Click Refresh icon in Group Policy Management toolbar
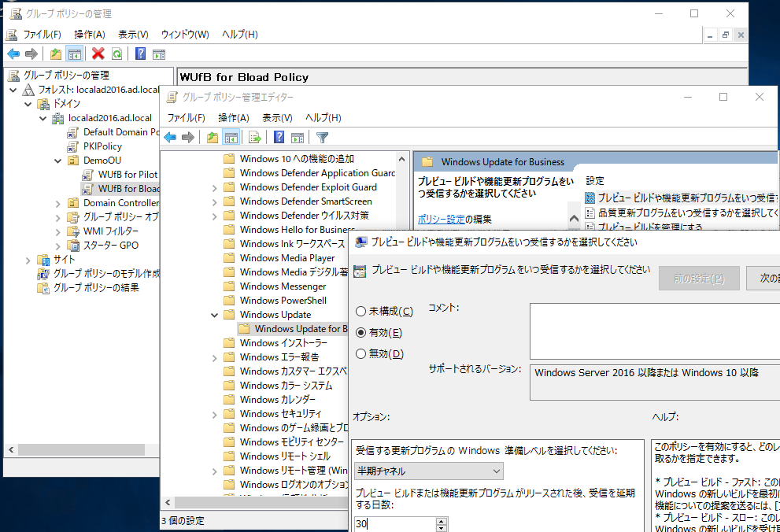 (x=117, y=54)
